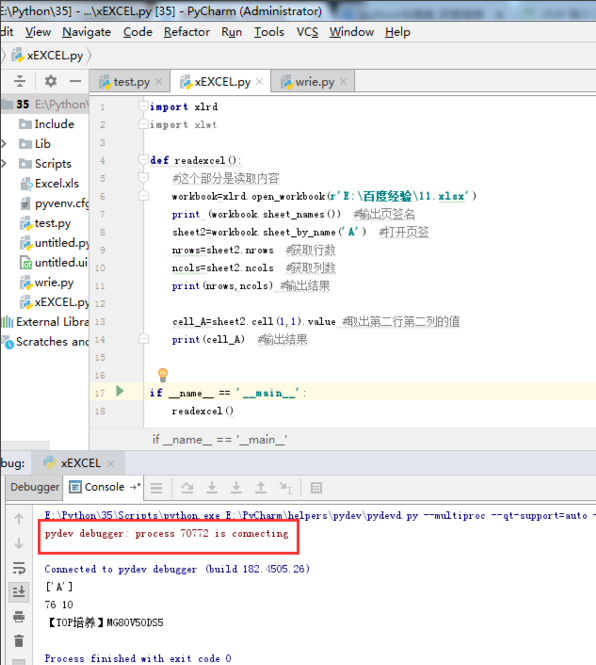The width and height of the screenshot is (596, 665).
Task: Select untitled.py in project tree
Action: point(54,243)
